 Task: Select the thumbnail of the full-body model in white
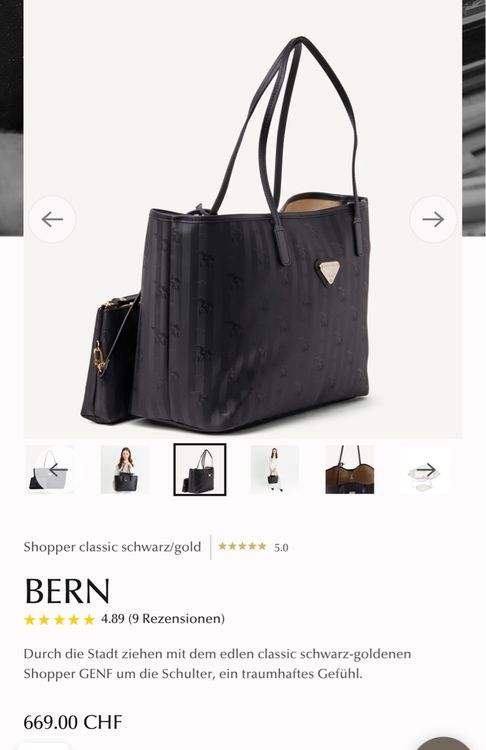(x=275, y=469)
